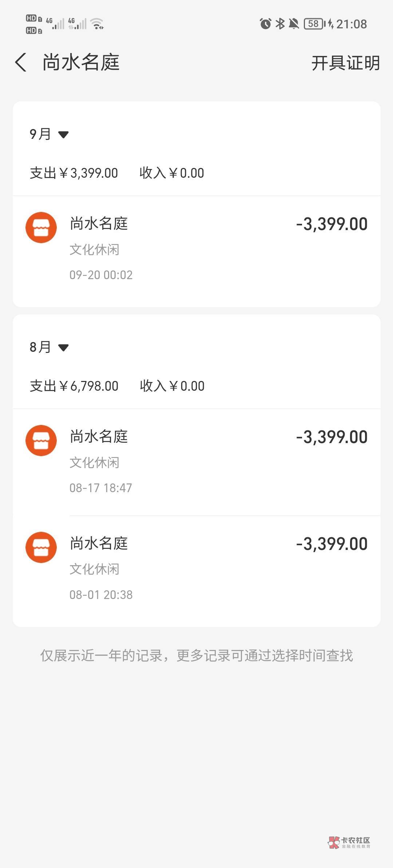Tap the 卡农社区 watermark logo
This screenshot has height=868, width=393.
[x=349, y=842]
